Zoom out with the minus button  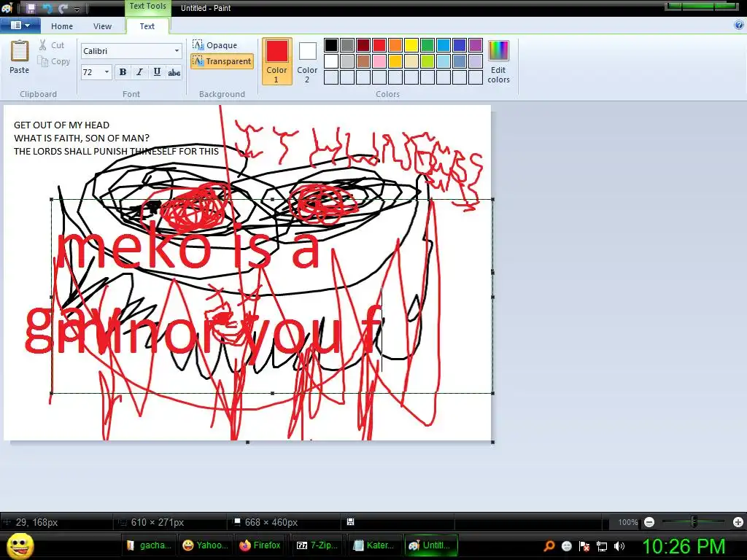(649, 522)
